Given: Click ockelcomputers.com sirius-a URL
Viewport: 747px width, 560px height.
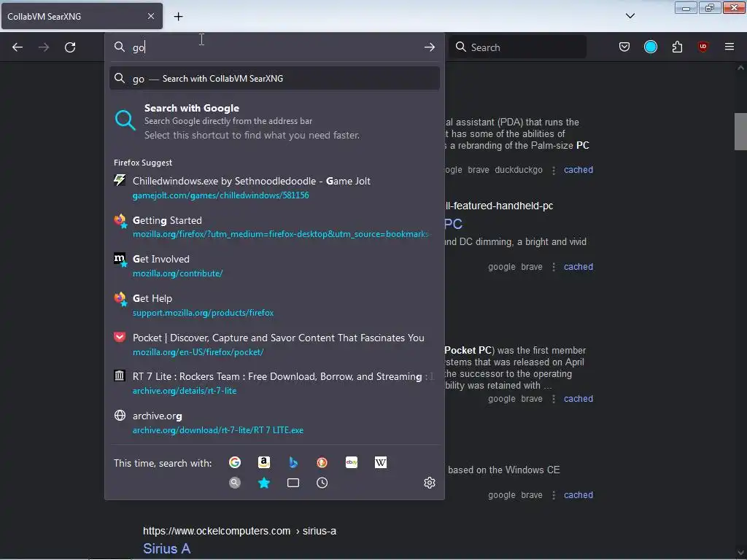Looking at the screenshot, I should 239,531.
